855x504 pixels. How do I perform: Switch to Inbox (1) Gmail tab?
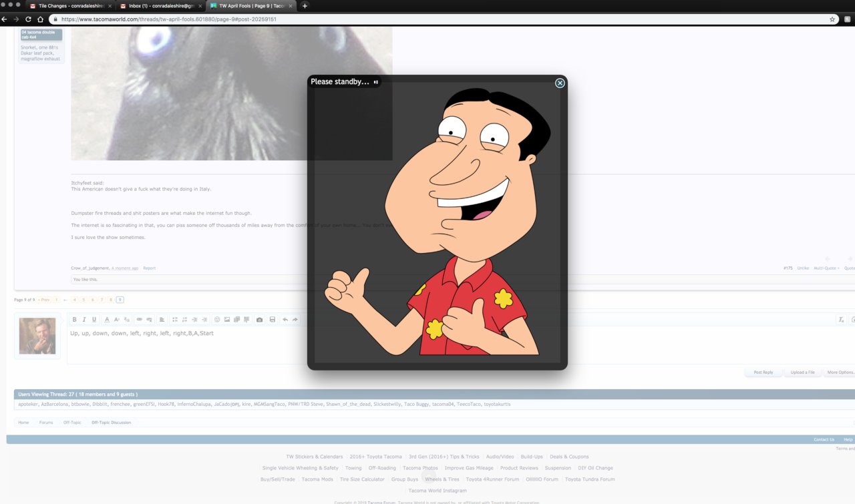click(161, 5)
